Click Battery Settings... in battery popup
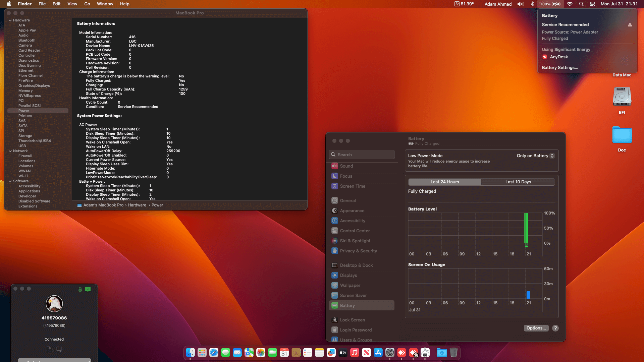This screenshot has height=362, width=644. (560, 67)
